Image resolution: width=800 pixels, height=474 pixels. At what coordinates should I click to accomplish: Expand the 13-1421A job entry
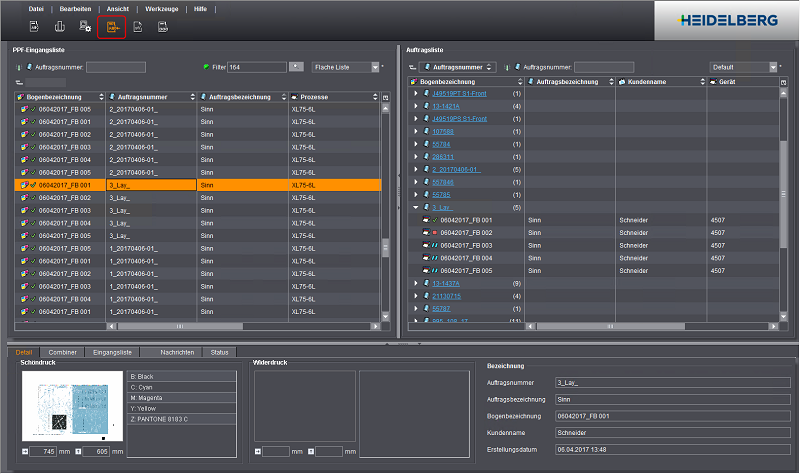[416, 106]
